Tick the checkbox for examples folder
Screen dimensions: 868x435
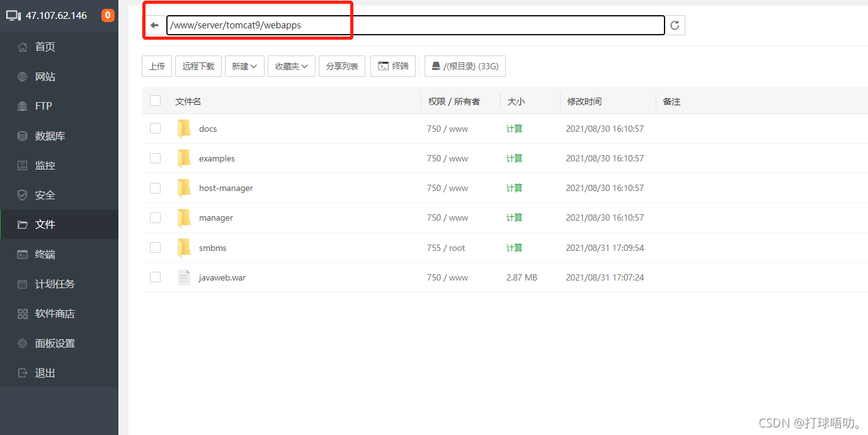pos(155,158)
